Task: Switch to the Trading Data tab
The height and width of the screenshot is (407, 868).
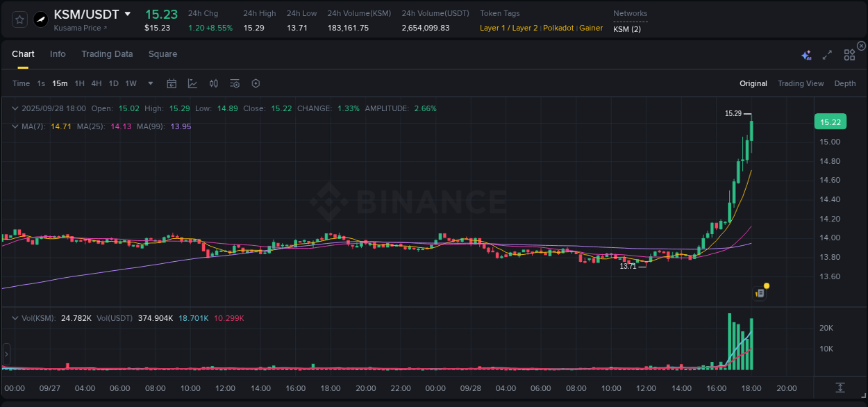Action: pyautogui.click(x=107, y=53)
